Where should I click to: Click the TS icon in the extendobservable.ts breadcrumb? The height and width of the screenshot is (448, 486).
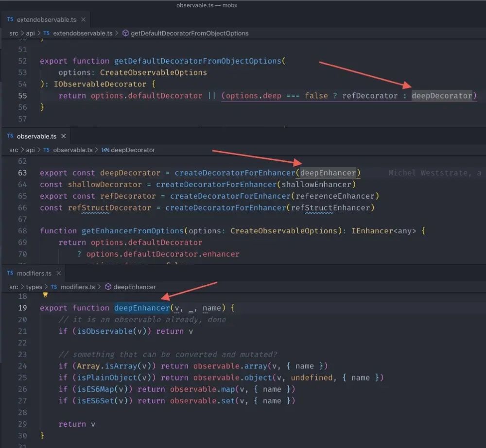46,33
